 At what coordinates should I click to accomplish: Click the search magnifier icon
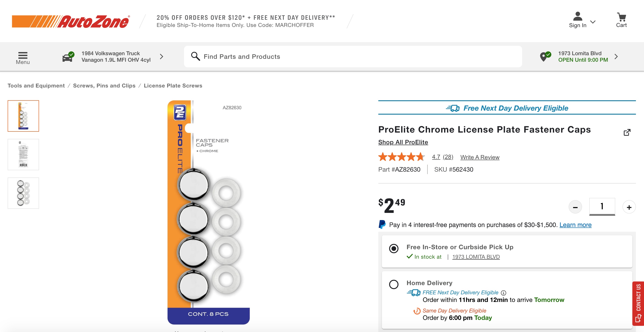[195, 56]
